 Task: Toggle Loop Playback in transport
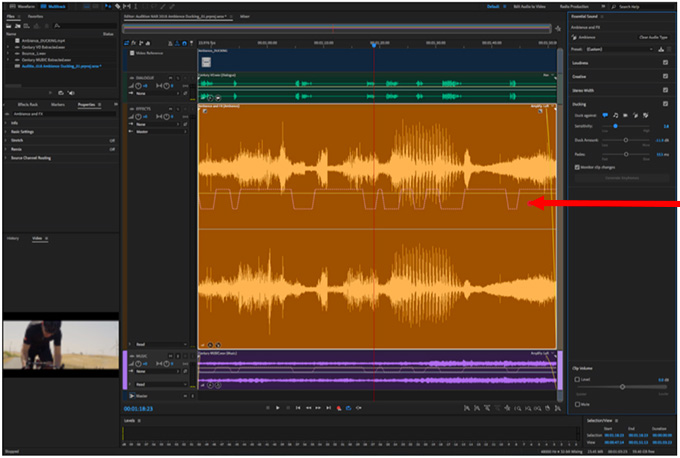click(x=349, y=408)
